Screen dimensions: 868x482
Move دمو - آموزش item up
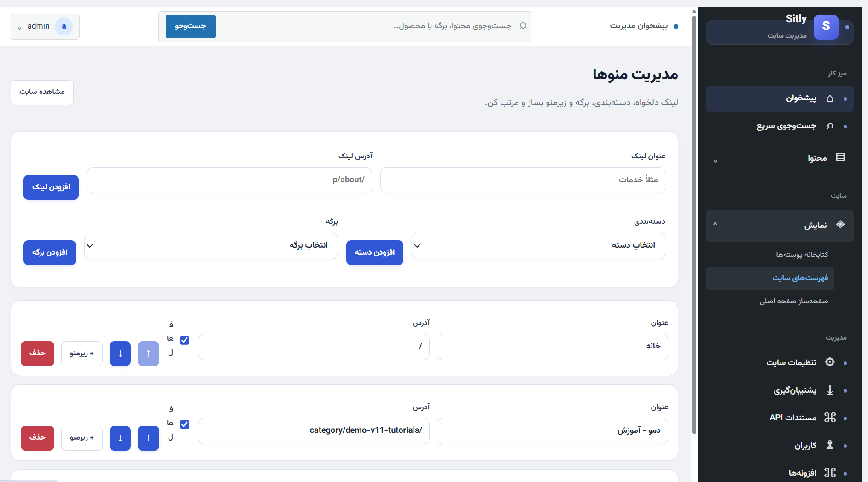pos(148,438)
